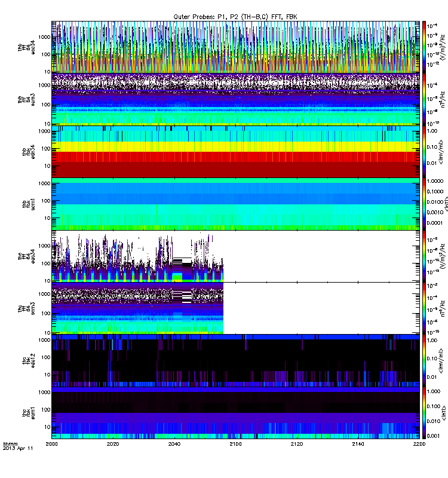Click the <|mV/m|> unit label of thc edc12
This screenshot has height=478, width=448.
[x=441, y=361]
